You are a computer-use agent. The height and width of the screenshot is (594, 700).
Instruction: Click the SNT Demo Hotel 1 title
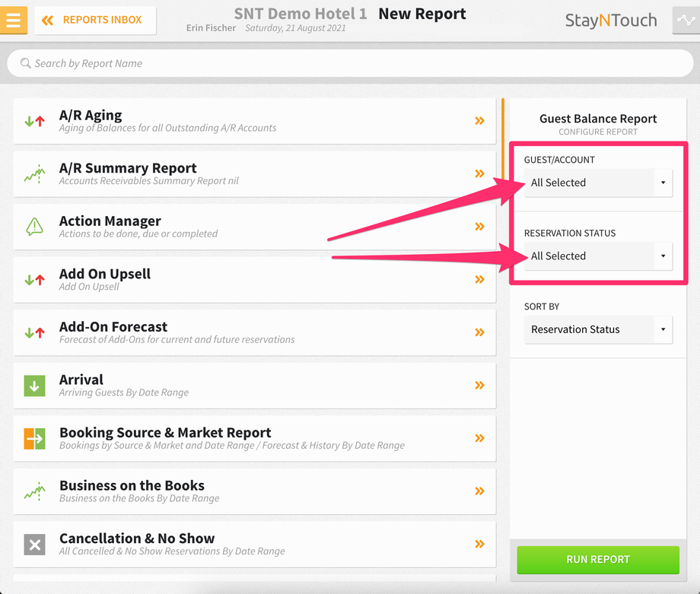[301, 14]
